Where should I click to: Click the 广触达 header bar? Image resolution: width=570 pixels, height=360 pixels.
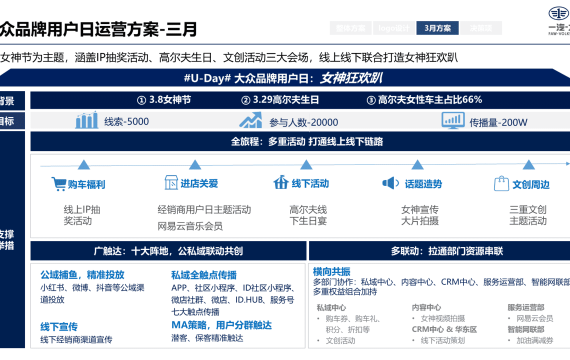168,251
